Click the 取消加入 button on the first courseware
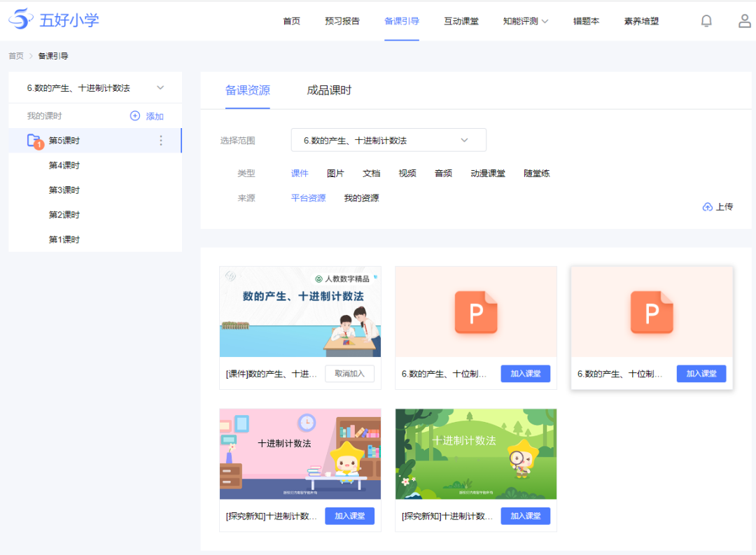Viewport: 756px width, 555px height. coord(349,374)
